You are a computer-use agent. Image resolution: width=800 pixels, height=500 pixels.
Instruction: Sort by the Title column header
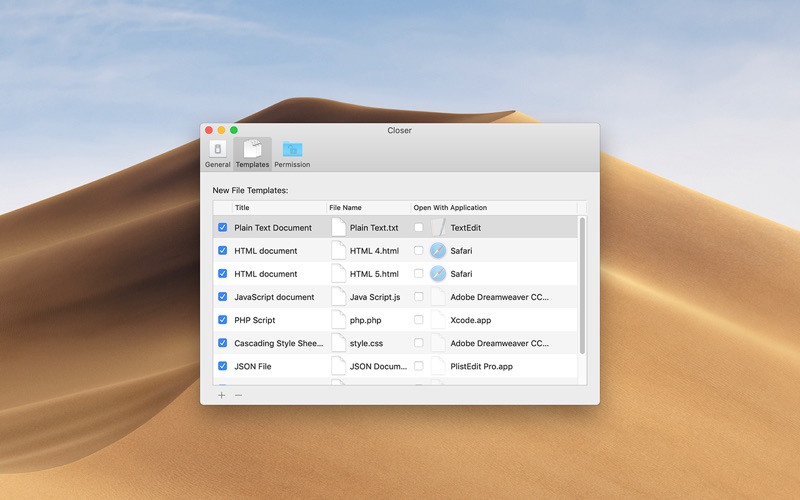point(279,208)
